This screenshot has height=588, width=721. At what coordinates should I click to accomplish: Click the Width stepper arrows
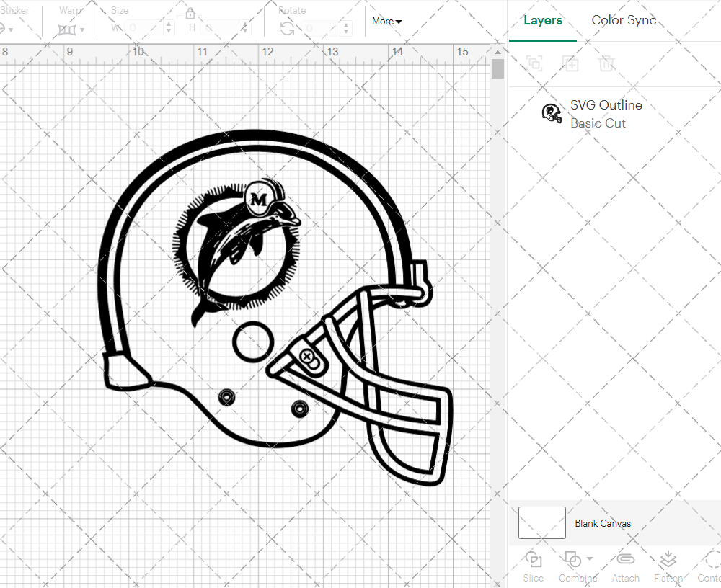click(169, 28)
